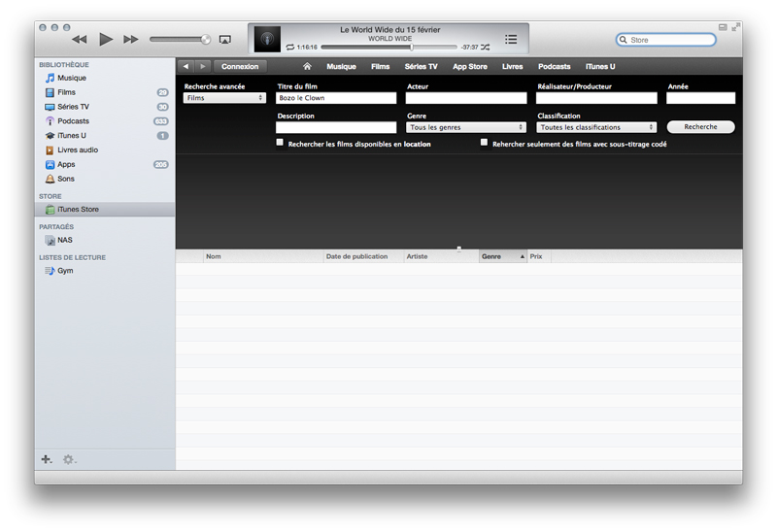The height and width of the screenshot is (532, 777).
Task: Select iTunes Store in the sidebar
Action: [x=105, y=209]
